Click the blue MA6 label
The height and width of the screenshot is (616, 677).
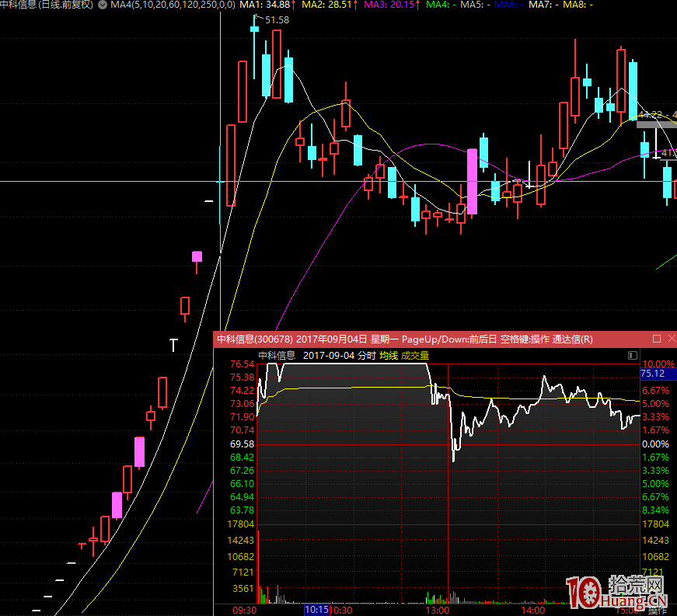(x=509, y=5)
